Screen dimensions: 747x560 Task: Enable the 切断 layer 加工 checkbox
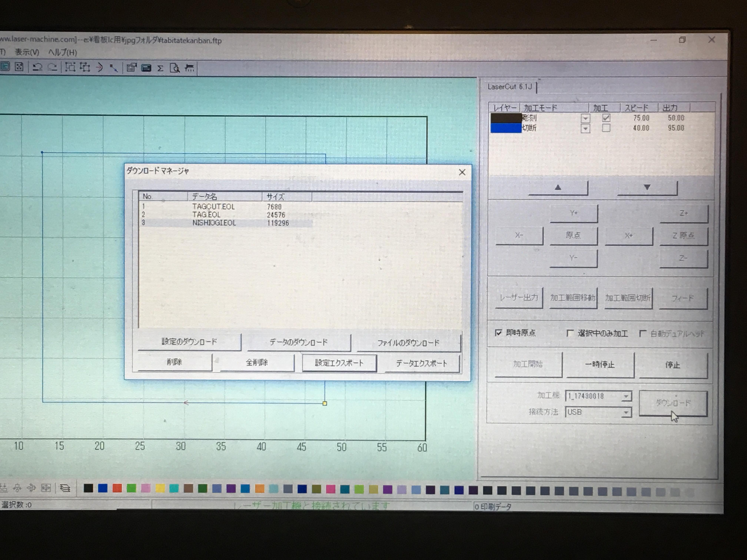pyautogui.click(x=606, y=128)
